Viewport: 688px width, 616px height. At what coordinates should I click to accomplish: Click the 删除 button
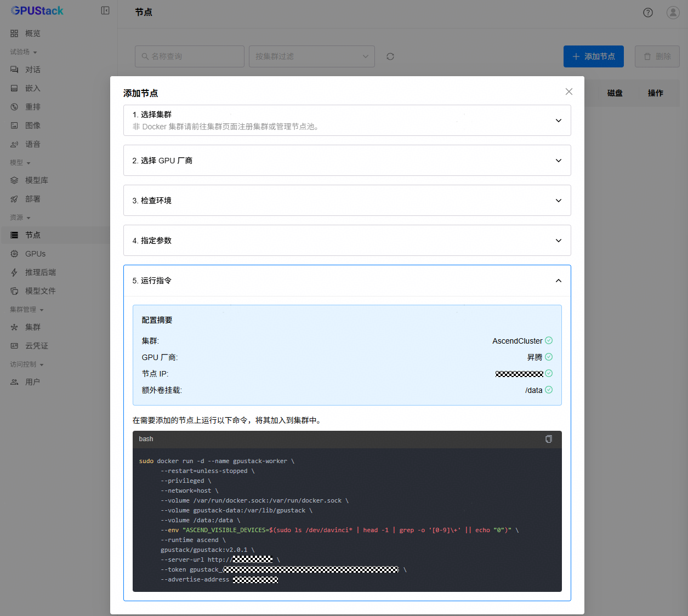tap(657, 56)
